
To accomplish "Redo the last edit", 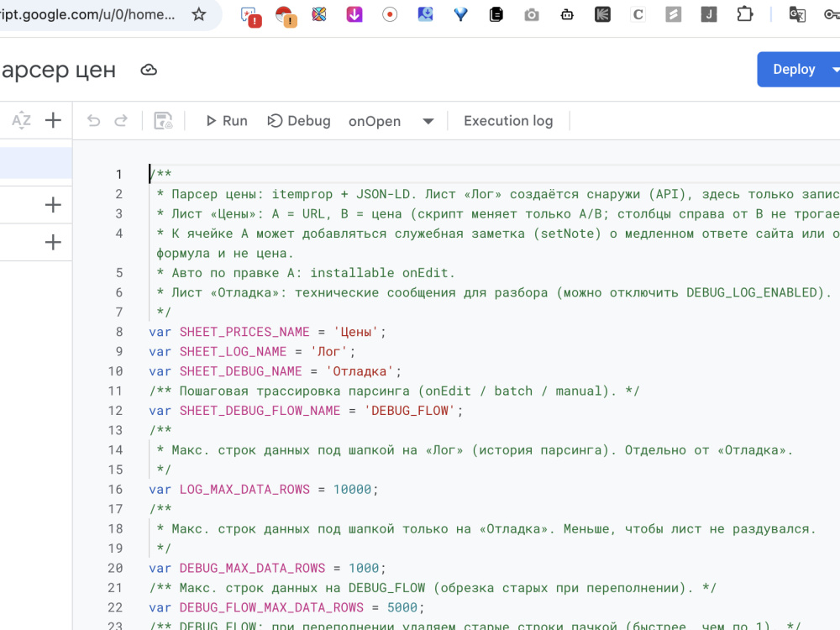I will (x=121, y=120).
